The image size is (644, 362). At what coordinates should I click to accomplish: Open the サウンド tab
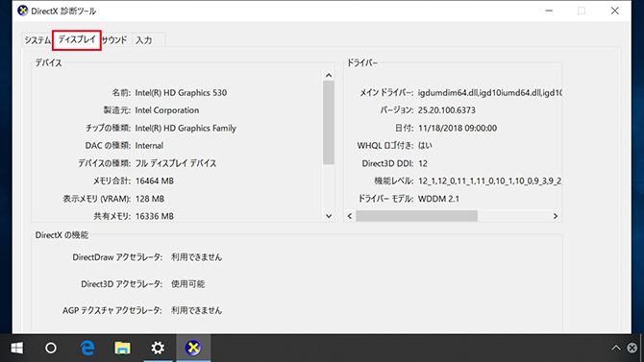114,40
